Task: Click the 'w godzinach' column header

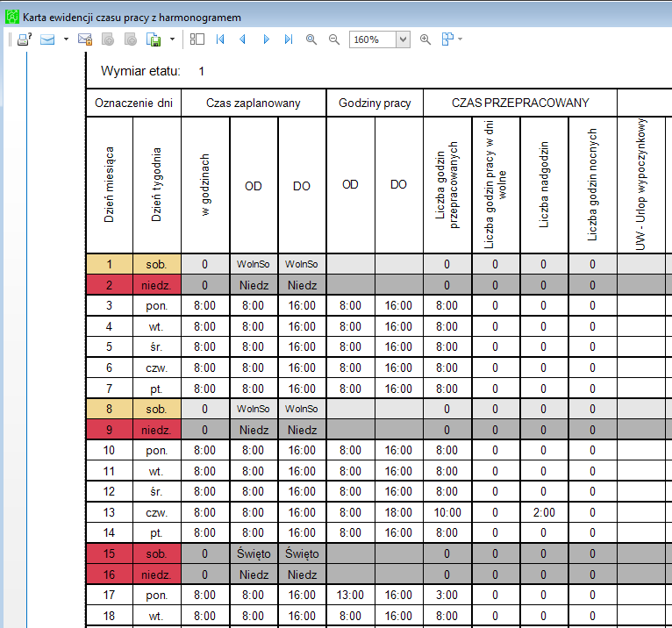Action: (205, 185)
